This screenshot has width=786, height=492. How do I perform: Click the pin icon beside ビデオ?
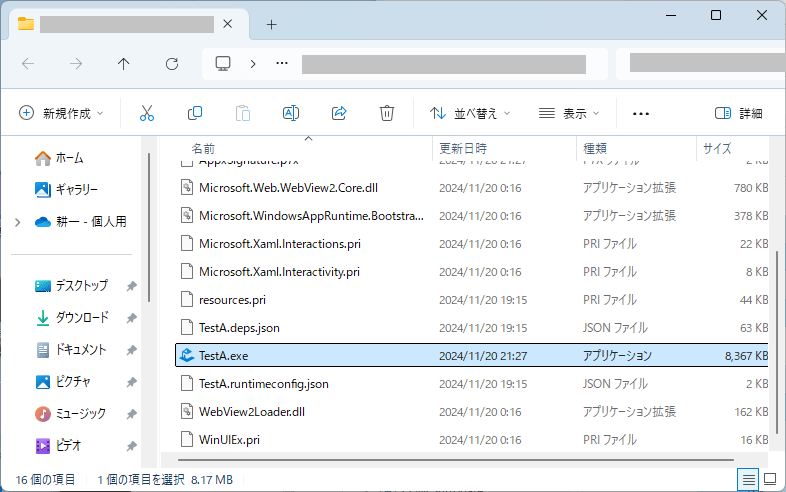131,446
